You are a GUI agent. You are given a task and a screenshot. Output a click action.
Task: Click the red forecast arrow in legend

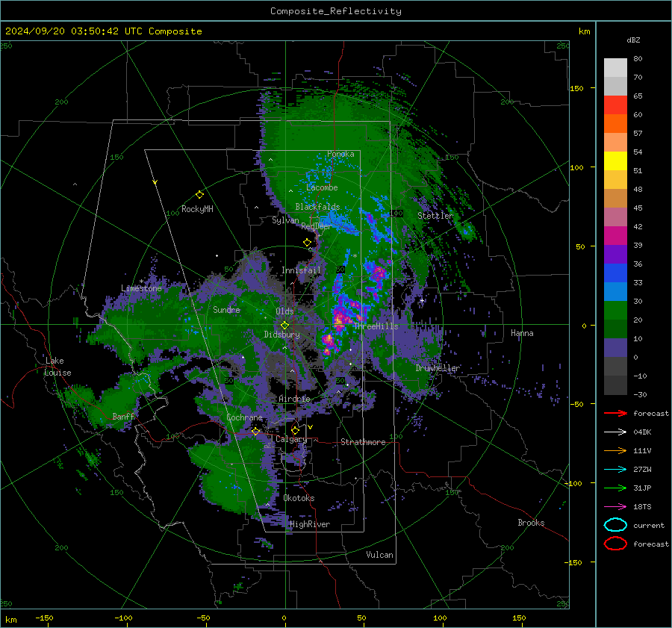(615, 413)
